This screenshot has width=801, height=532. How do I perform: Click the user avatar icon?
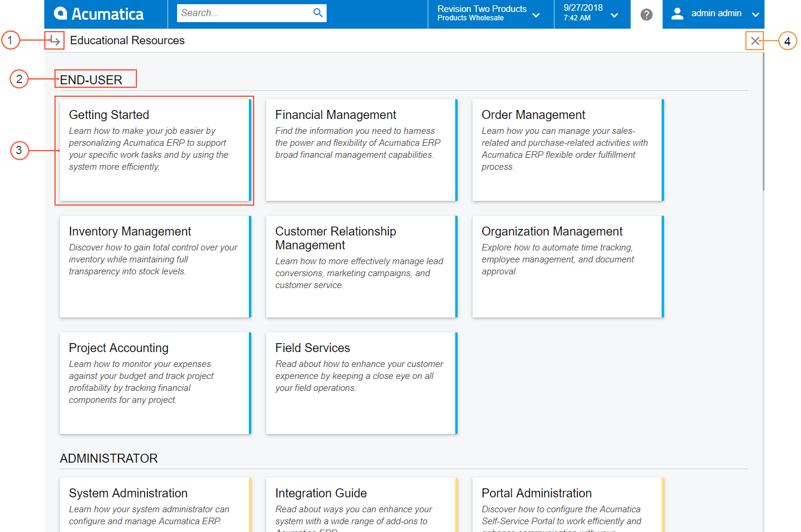pyautogui.click(x=677, y=14)
